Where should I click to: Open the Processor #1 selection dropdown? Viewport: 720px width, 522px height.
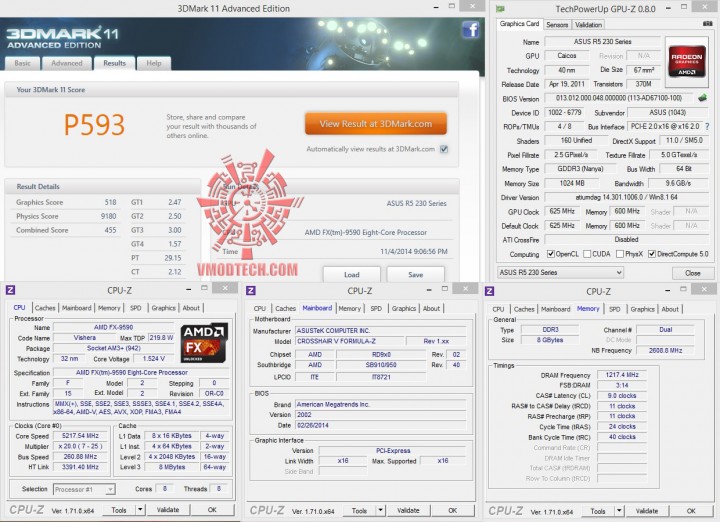(x=84, y=489)
